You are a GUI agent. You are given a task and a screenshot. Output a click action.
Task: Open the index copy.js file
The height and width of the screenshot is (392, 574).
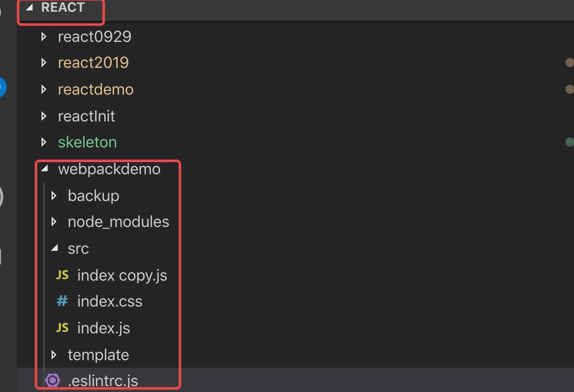pyautogui.click(x=122, y=276)
